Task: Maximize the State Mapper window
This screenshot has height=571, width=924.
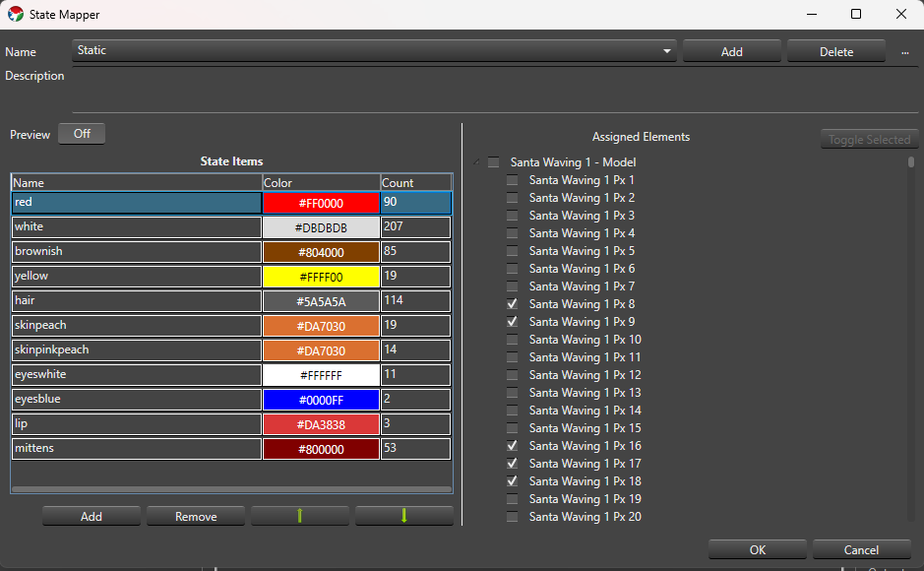Action: click(856, 14)
